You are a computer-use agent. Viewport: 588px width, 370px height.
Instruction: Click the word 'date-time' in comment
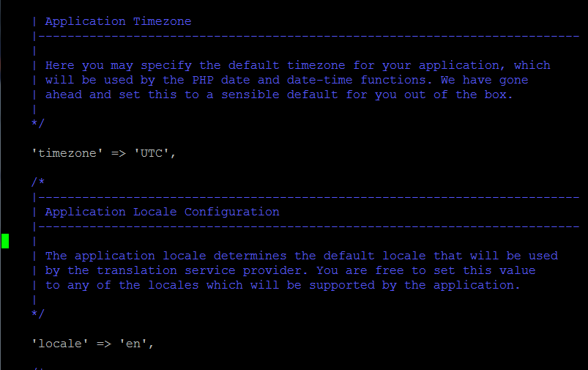click(x=319, y=80)
